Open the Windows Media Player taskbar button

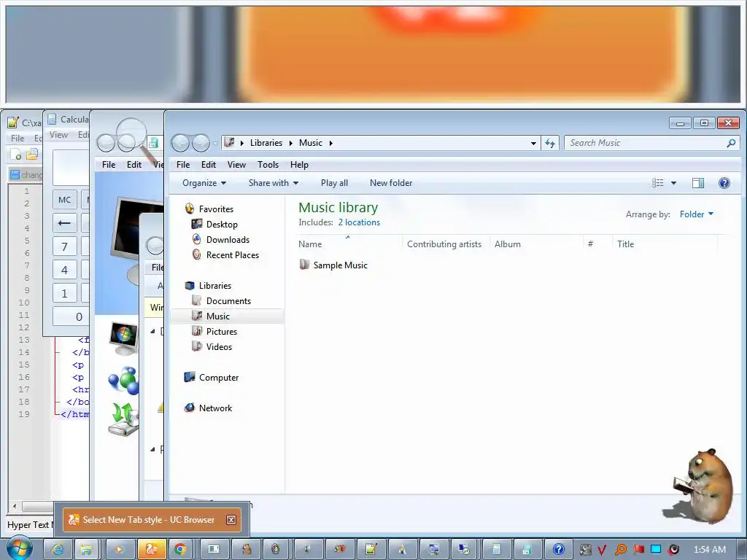tap(119, 550)
